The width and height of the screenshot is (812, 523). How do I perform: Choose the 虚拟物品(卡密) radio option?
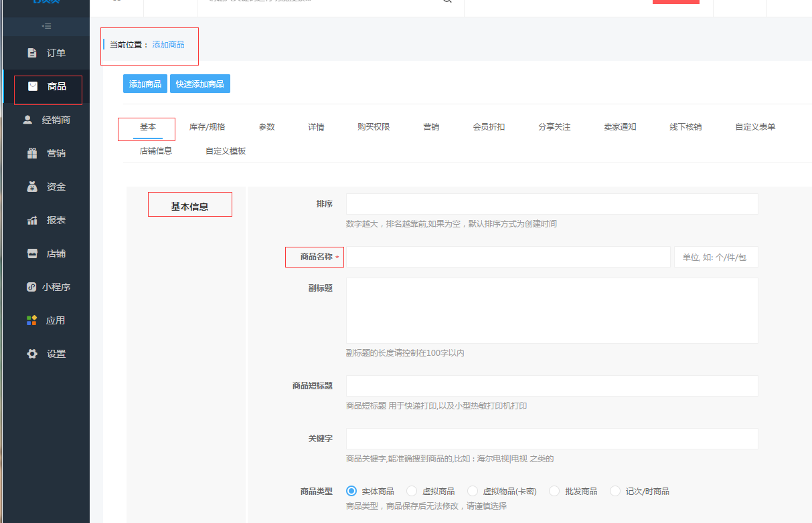(473, 491)
